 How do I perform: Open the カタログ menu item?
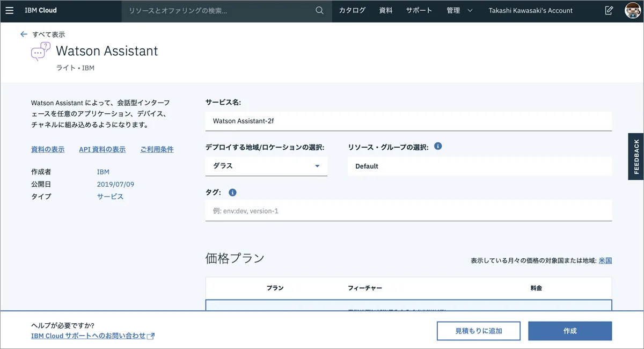point(352,10)
